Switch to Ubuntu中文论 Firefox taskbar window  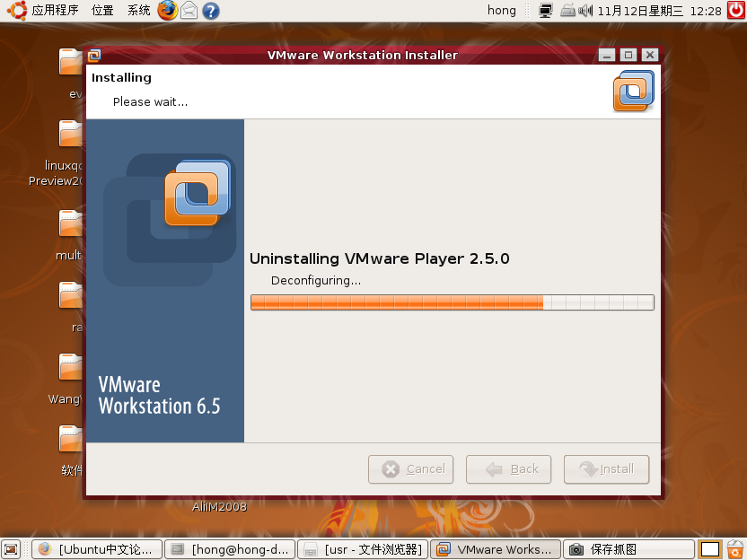pyautogui.click(x=97, y=549)
